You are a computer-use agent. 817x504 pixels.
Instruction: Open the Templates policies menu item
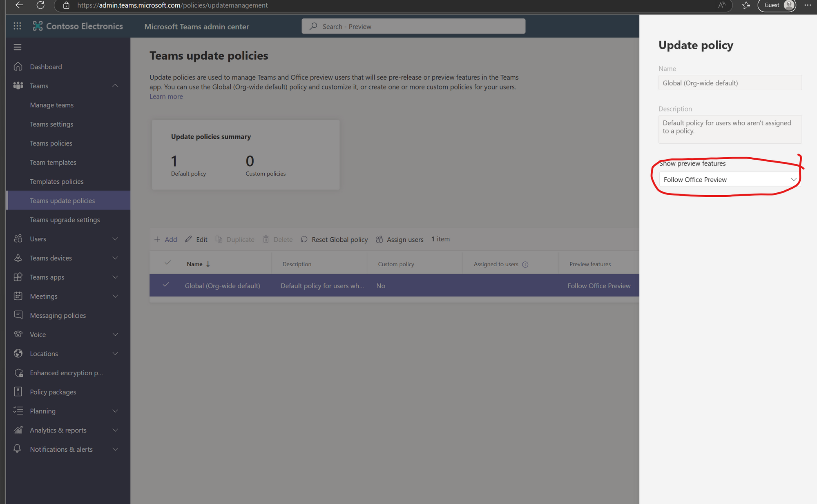(x=57, y=181)
